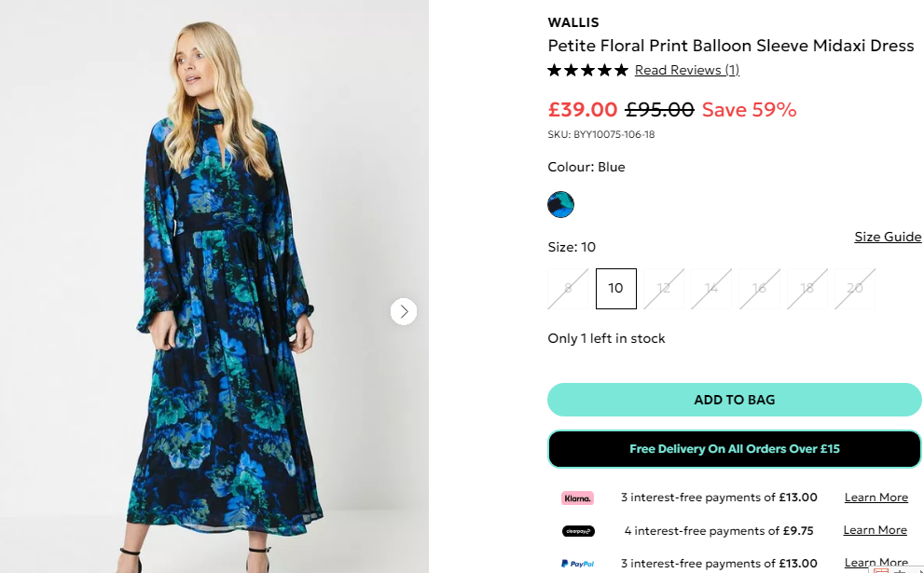The image size is (924, 573).
Task: Open Clearpay Learn More link
Action: [875, 530]
